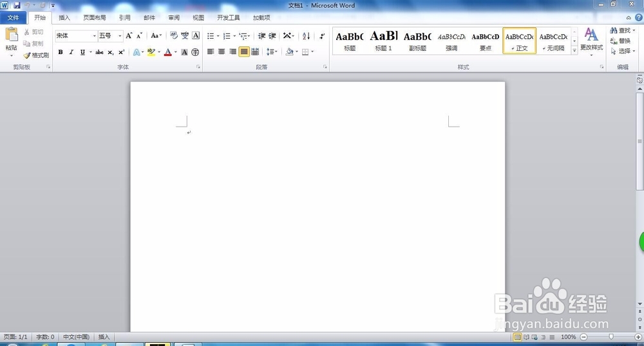Open the 文件 file tab
The width and height of the screenshot is (644, 346).
point(13,17)
